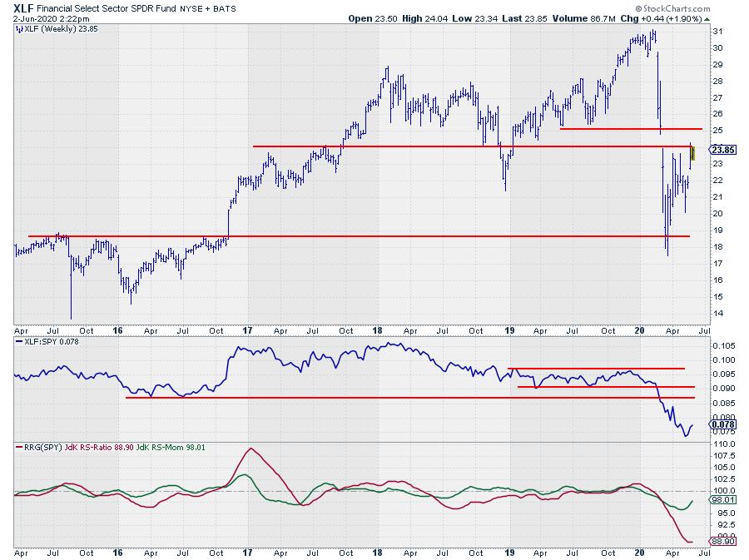Click the boxed 88.90 RS-Ratio value tag
The image size is (749, 560).
tap(723, 542)
